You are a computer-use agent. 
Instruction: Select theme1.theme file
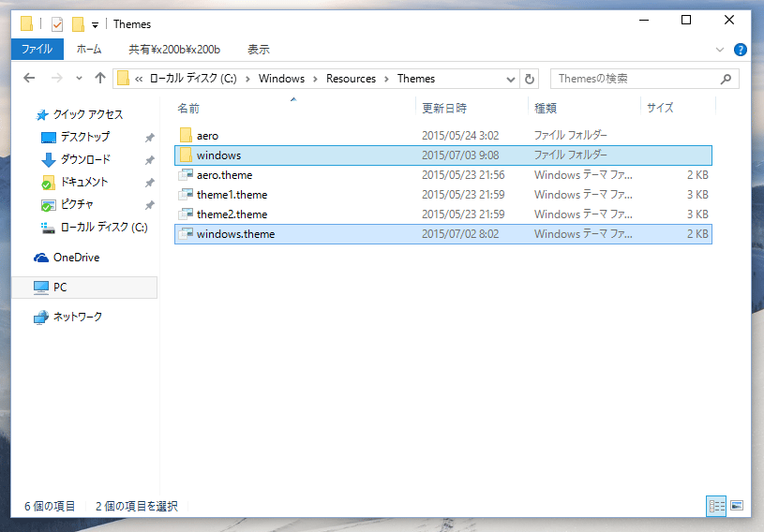click(443, 195)
